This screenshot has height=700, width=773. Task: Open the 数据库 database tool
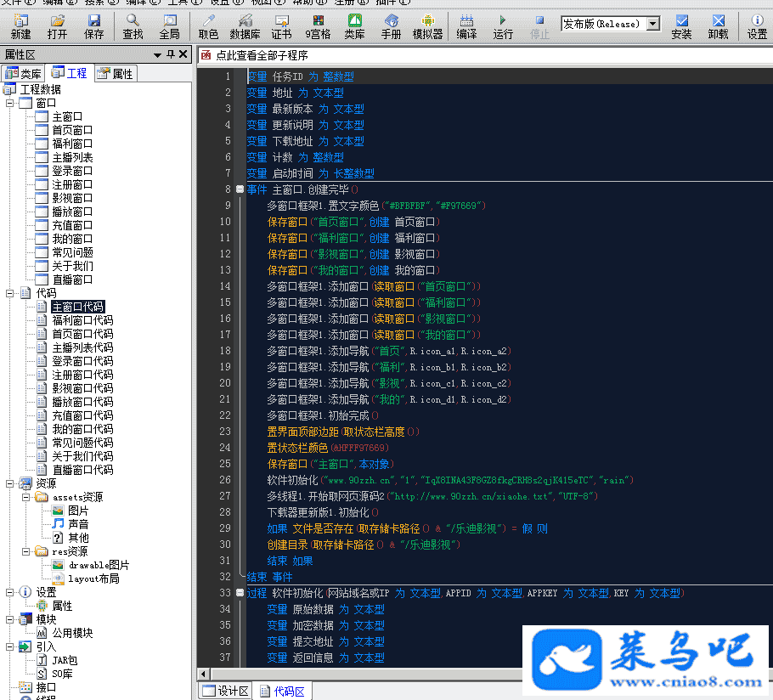pyautogui.click(x=245, y=26)
